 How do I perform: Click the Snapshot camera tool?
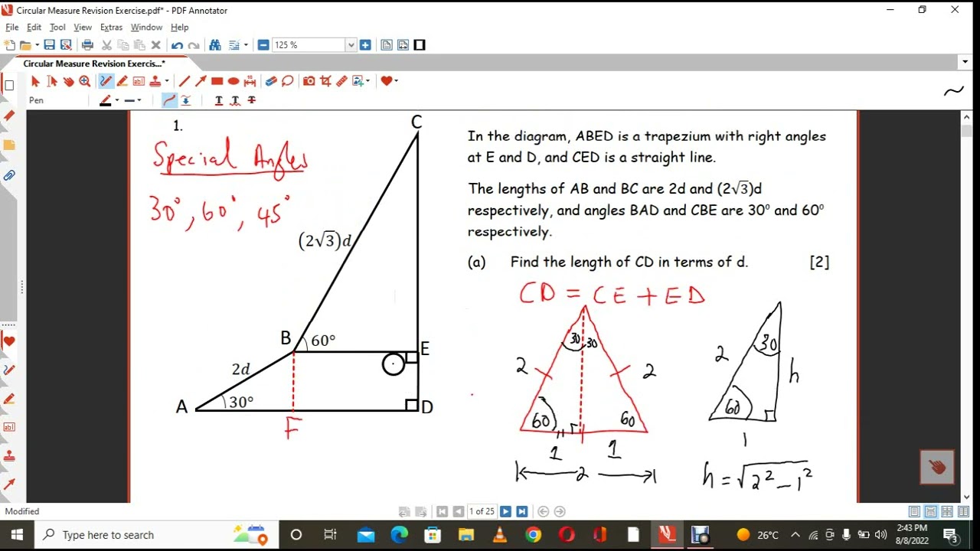click(309, 81)
